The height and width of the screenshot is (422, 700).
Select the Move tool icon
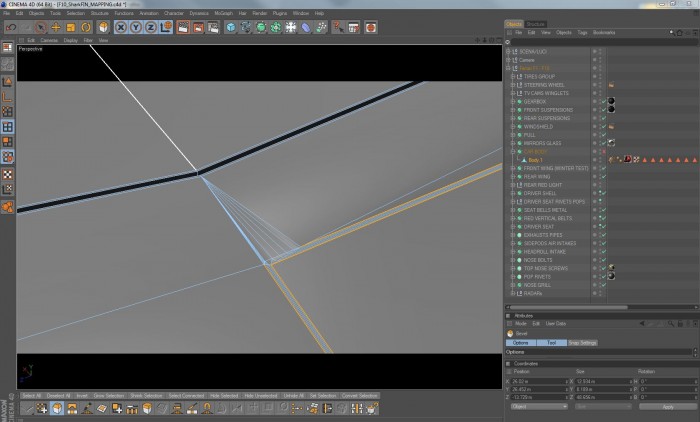[x=56, y=28]
